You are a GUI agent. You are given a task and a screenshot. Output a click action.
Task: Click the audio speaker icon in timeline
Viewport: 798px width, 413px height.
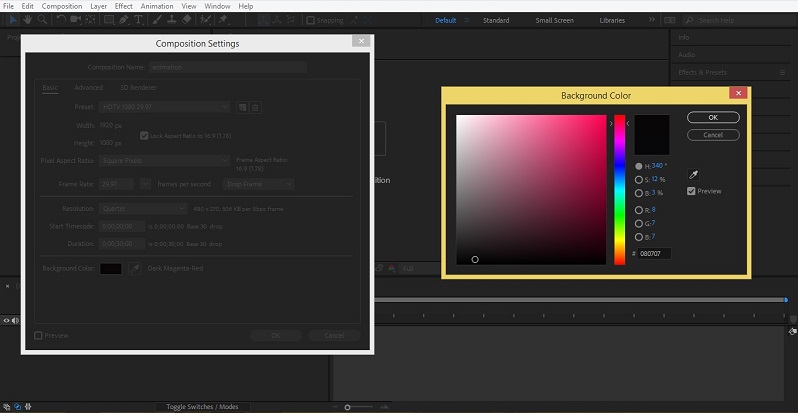pyautogui.click(x=16, y=320)
